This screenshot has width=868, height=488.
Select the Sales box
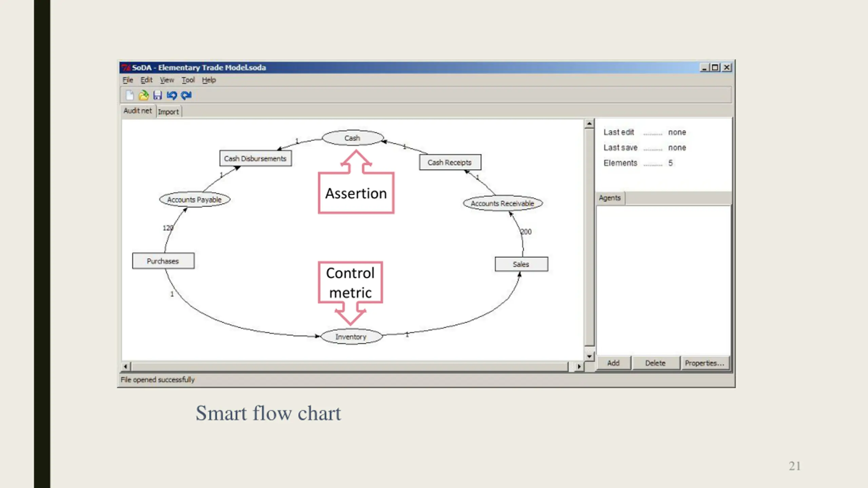click(x=521, y=264)
